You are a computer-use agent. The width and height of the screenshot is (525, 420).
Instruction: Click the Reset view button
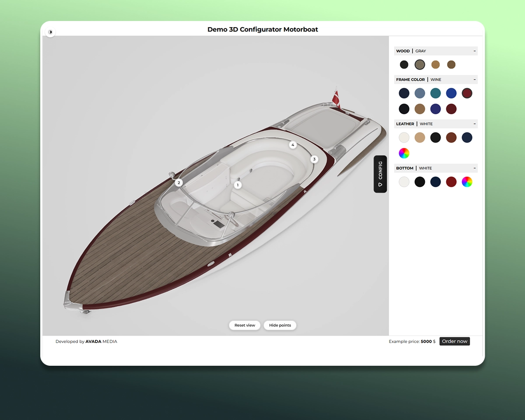point(245,325)
